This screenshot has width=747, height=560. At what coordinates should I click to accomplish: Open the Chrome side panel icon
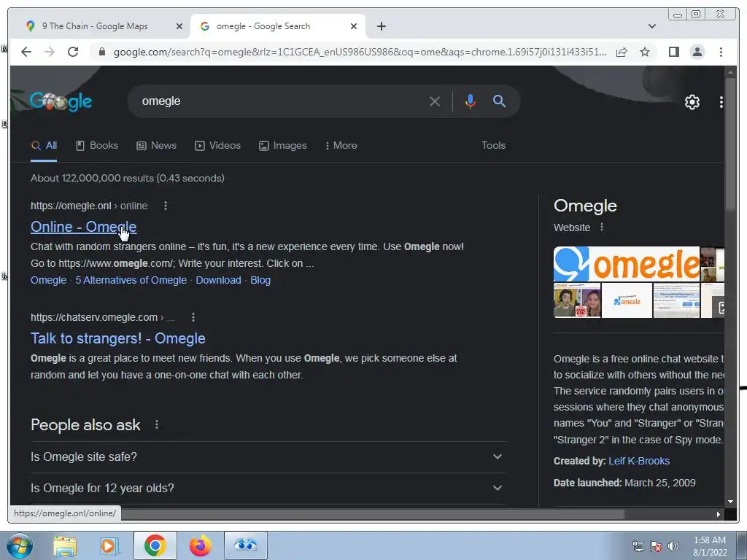(673, 52)
